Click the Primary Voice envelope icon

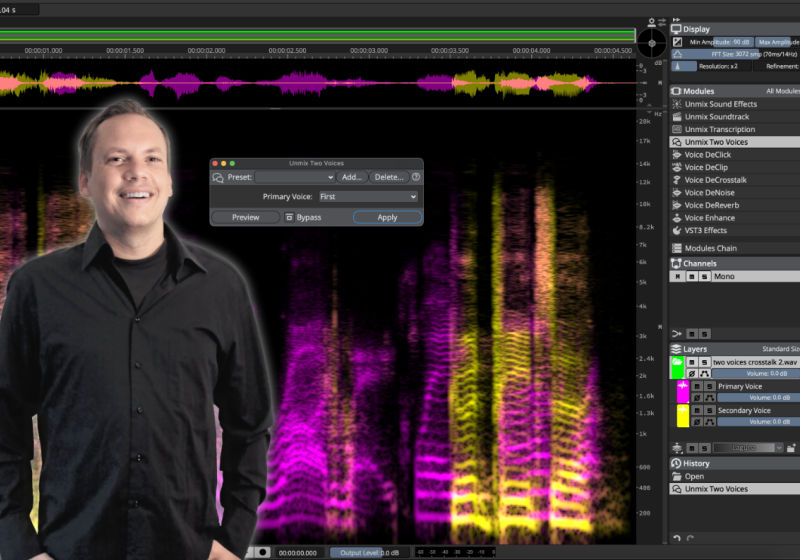(x=709, y=398)
